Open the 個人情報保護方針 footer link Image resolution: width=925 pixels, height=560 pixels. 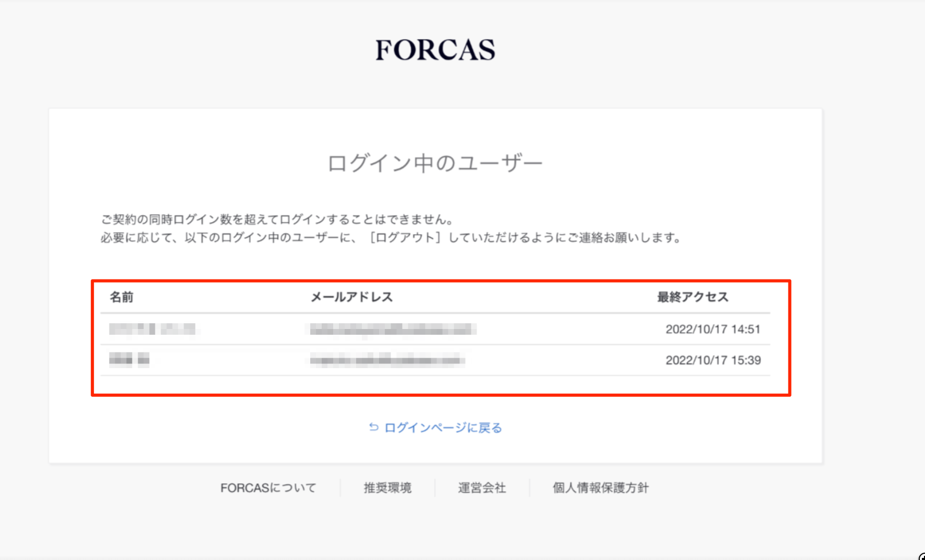600,488
